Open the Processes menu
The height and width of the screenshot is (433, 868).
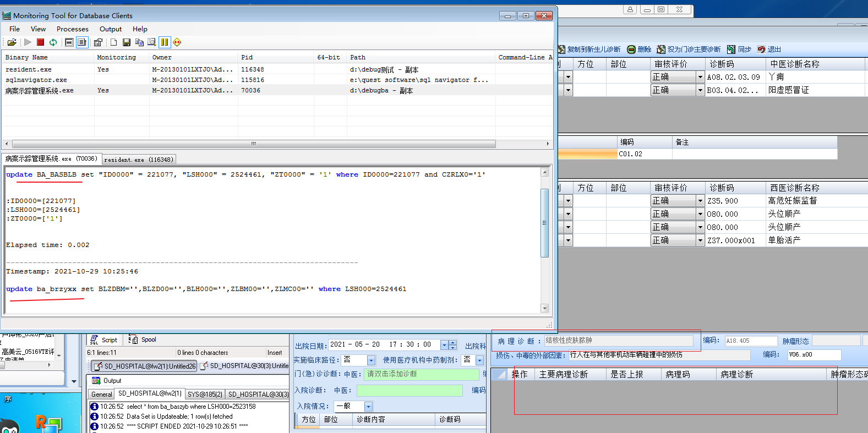click(72, 29)
